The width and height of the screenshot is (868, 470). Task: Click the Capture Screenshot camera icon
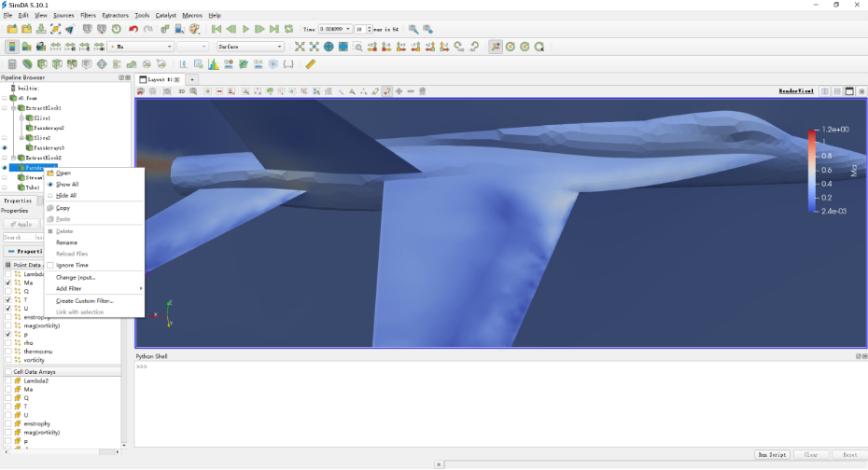pyautogui.click(x=167, y=91)
